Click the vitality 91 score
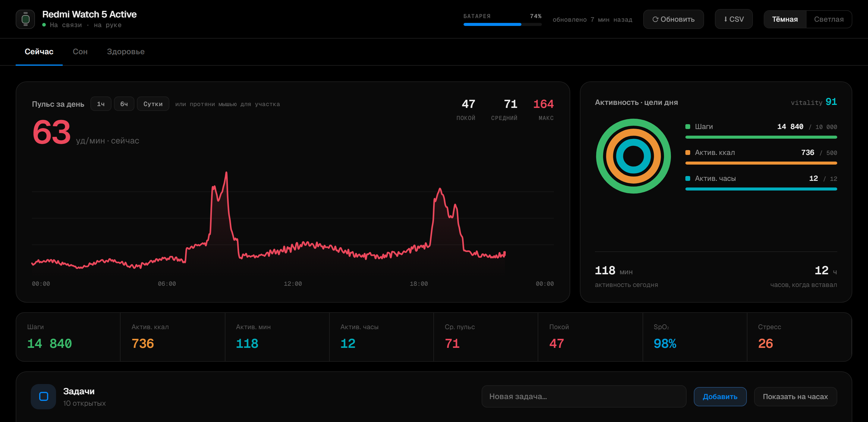 click(x=814, y=102)
